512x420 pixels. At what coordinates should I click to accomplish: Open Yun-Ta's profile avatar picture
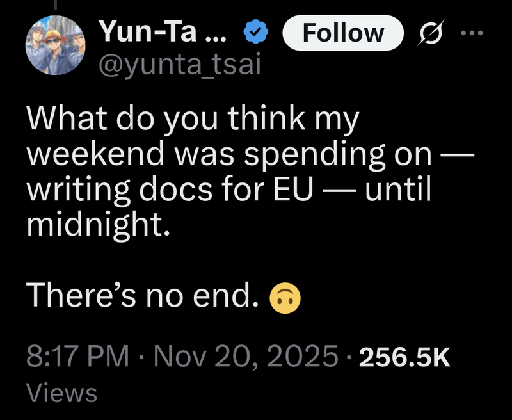point(56,45)
